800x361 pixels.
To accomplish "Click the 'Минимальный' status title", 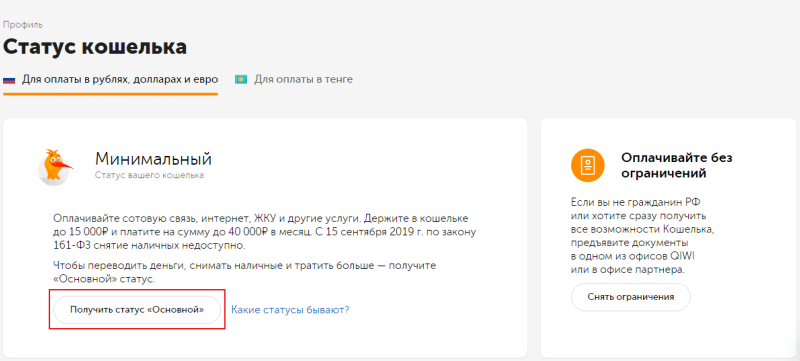I will coord(153,159).
